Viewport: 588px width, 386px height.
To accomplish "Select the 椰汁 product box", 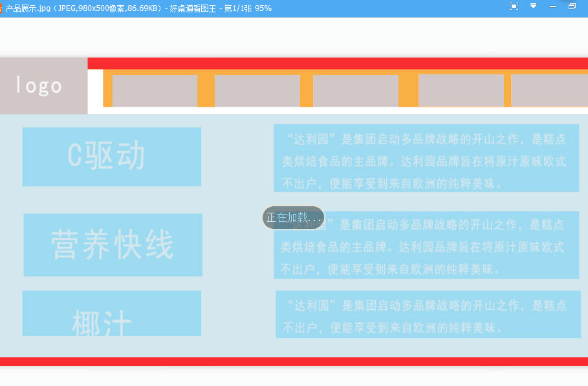I will 112,314.
